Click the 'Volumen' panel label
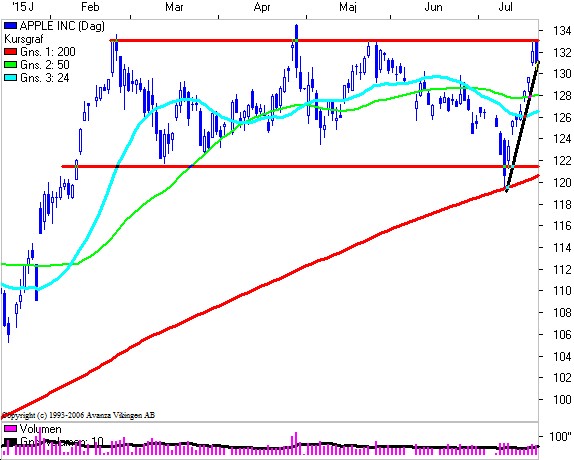This screenshot has height=460, width=574. click(x=41, y=429)
